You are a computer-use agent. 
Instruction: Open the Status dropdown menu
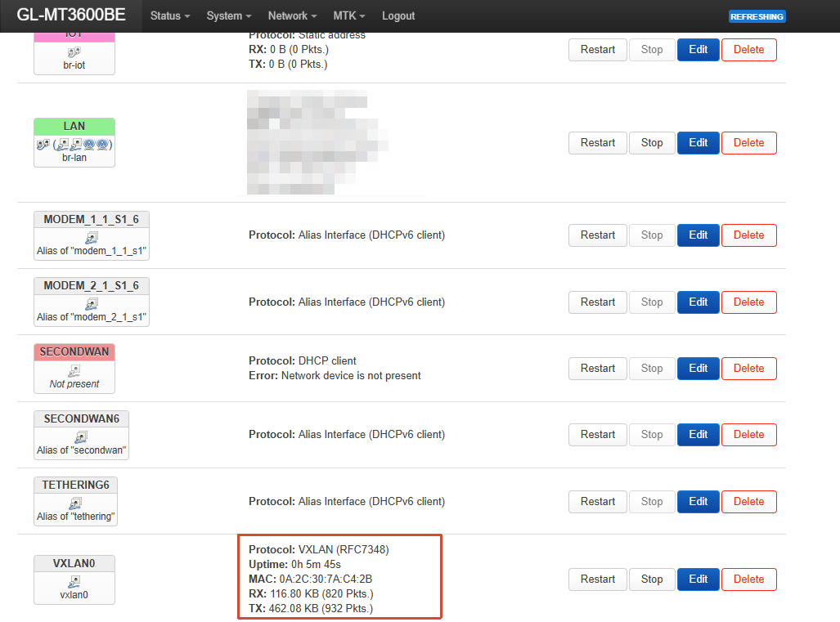click(x=170, y=16)
